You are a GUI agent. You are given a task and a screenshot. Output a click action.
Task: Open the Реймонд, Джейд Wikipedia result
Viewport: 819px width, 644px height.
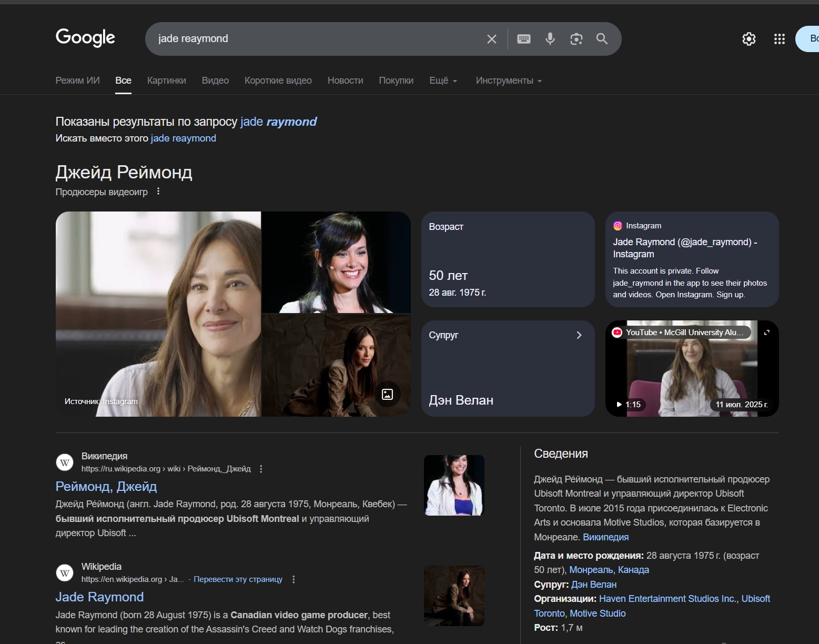(106, 486)
